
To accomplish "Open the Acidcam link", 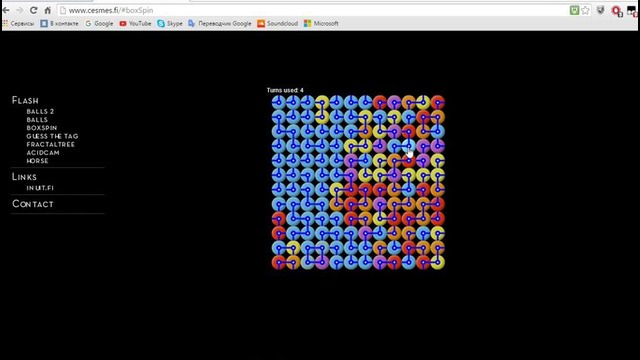I will click(x=43, y=152).
